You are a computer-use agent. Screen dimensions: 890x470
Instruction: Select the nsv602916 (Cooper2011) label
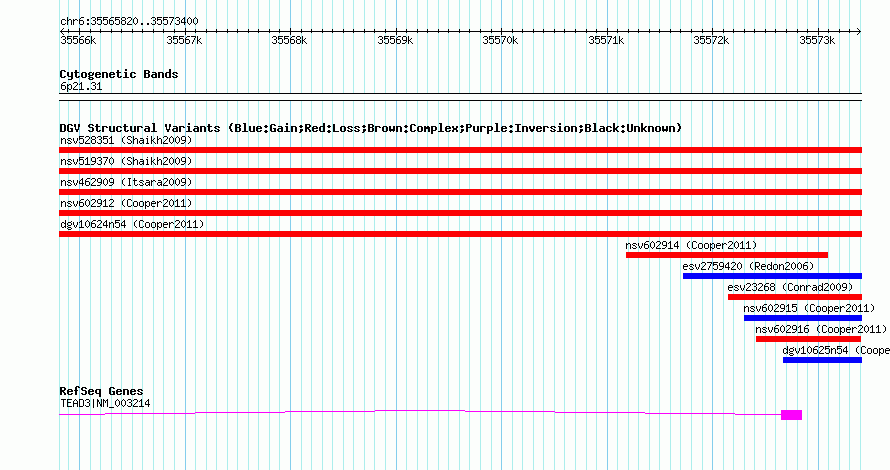pos(821,329)
